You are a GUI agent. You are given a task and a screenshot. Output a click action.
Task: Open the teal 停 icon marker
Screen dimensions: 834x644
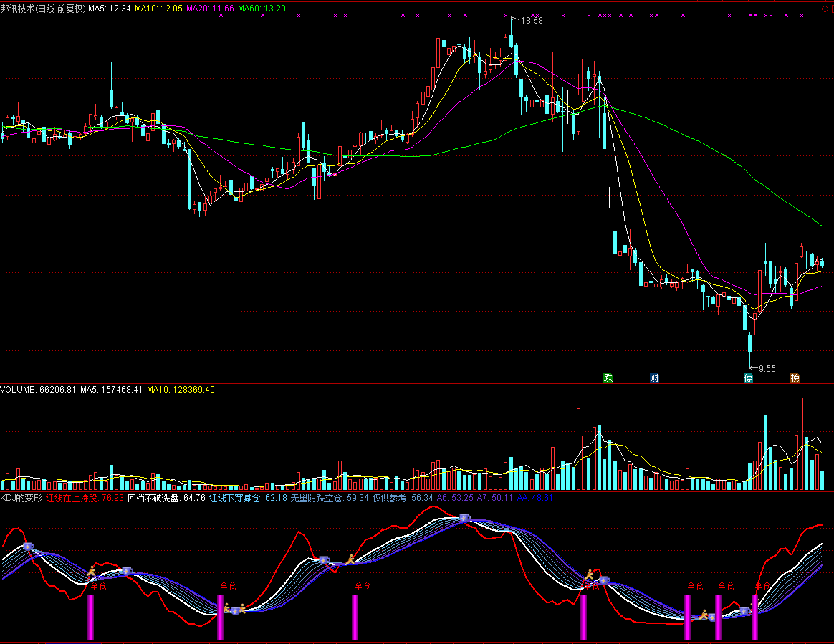tap(749, 378)
